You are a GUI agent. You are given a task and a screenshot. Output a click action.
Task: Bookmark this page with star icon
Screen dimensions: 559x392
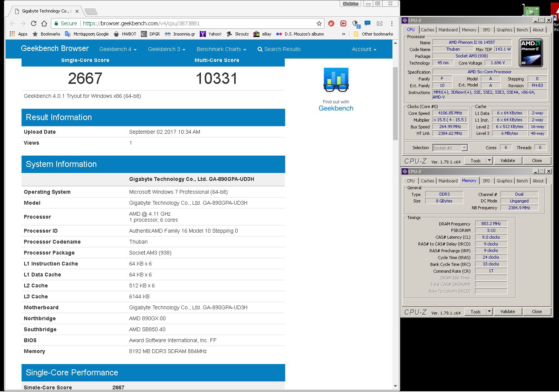[319, 23]
